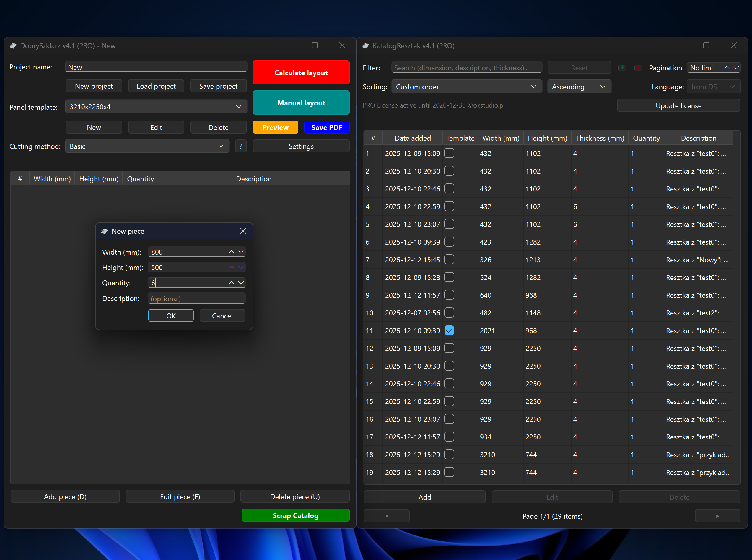Viewport: 752px width, 560px height.
Task: Click the Description optional input field
Action: pos(196,299)
